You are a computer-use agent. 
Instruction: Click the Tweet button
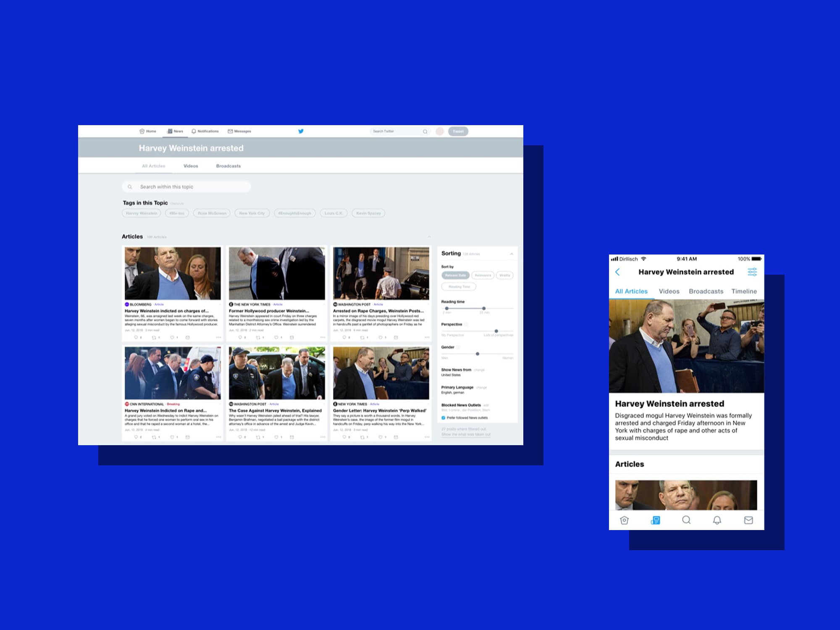[458, 131]
